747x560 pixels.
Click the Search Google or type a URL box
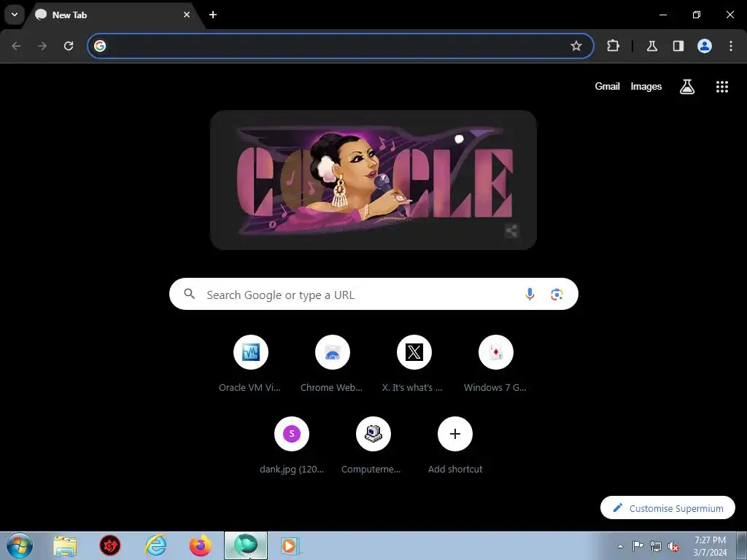(x=373, y=294)
